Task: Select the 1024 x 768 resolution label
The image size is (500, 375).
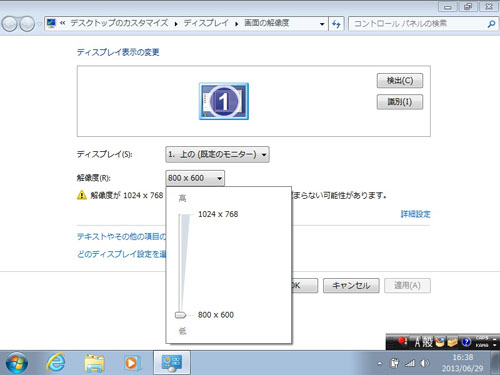Action: tap(218, 214)
